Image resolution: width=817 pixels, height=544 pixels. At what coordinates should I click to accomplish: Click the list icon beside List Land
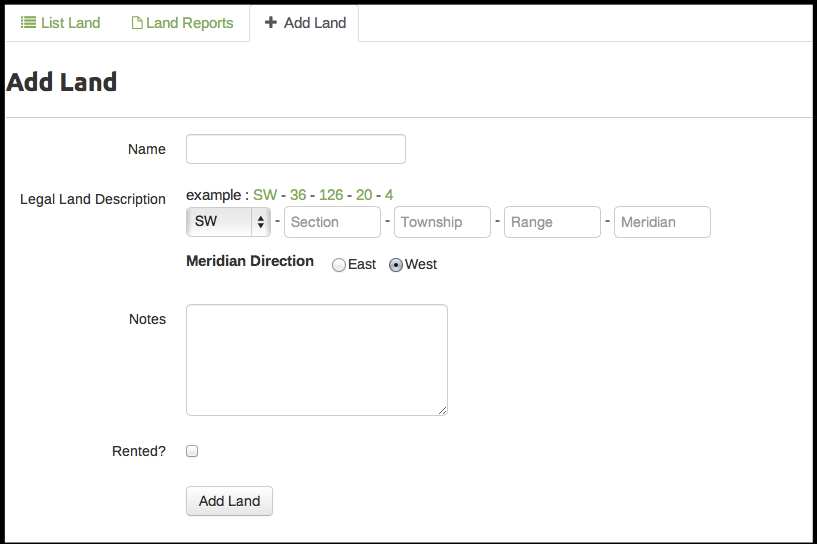[28, 22]
